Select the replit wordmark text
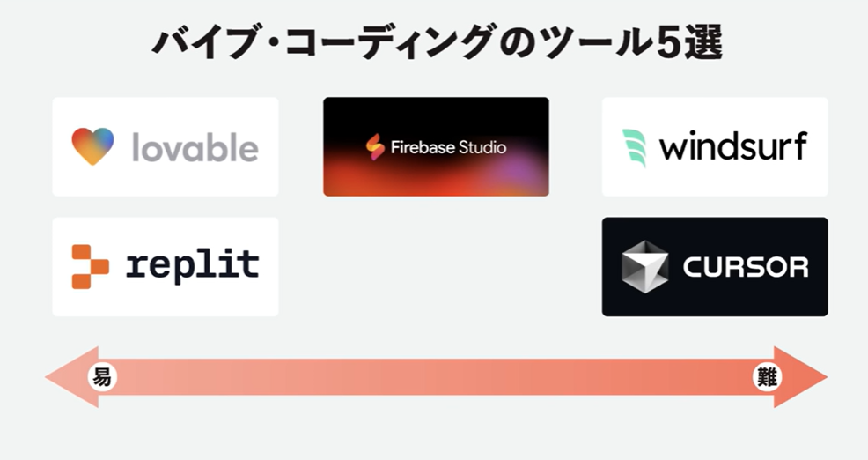This screenshot has width=868, height=460. pyautogui.click(x=193, y=267)
